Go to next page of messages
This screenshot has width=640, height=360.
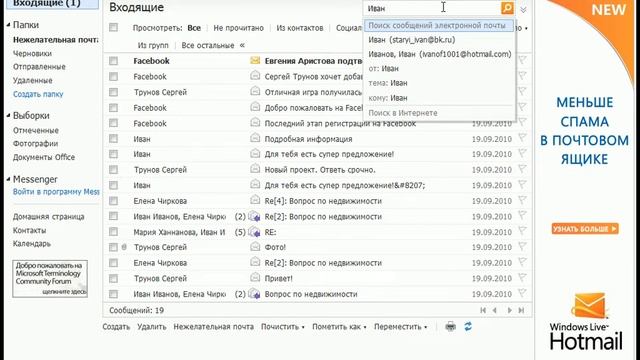coord(509,310)
